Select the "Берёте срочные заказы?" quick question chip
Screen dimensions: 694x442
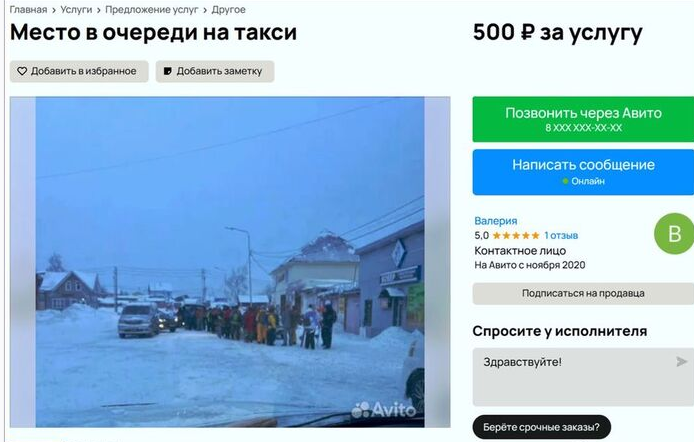[x=541, y=427]
